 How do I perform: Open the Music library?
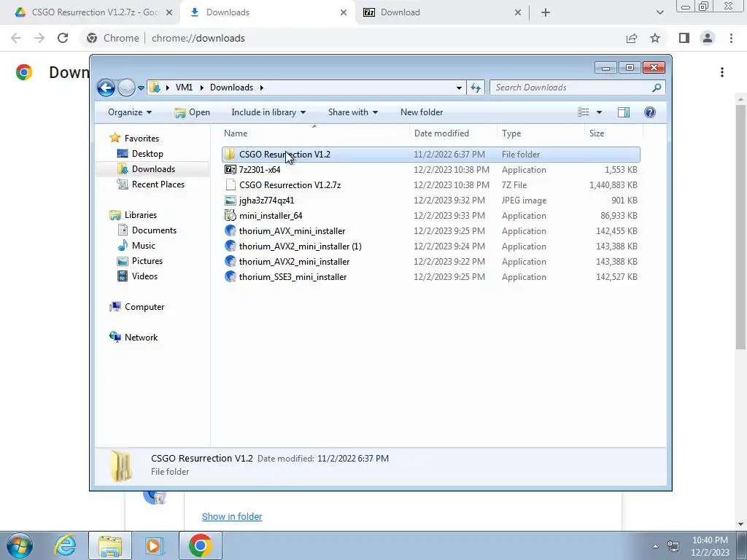tap(144, 246)
